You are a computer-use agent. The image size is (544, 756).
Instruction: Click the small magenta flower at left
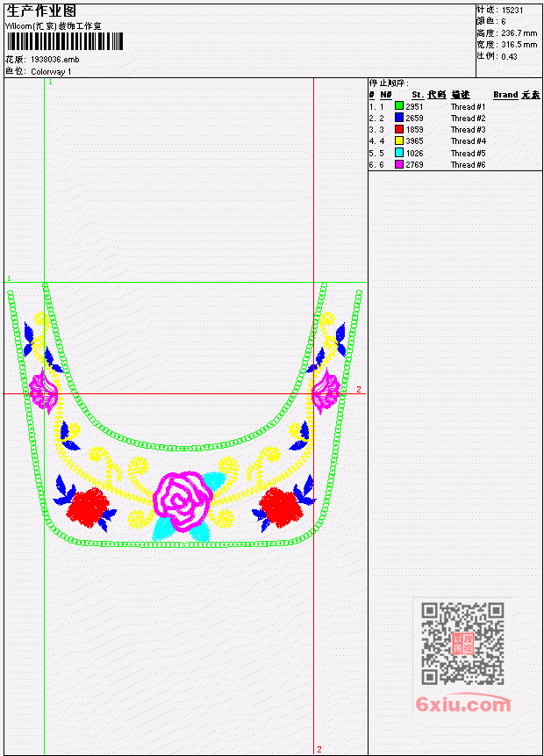(44, 391)
